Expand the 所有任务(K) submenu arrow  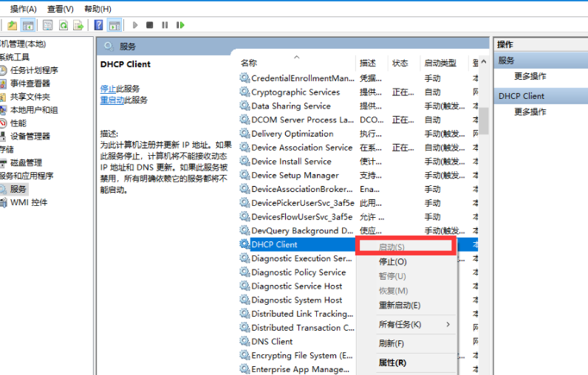coord(448,325)
